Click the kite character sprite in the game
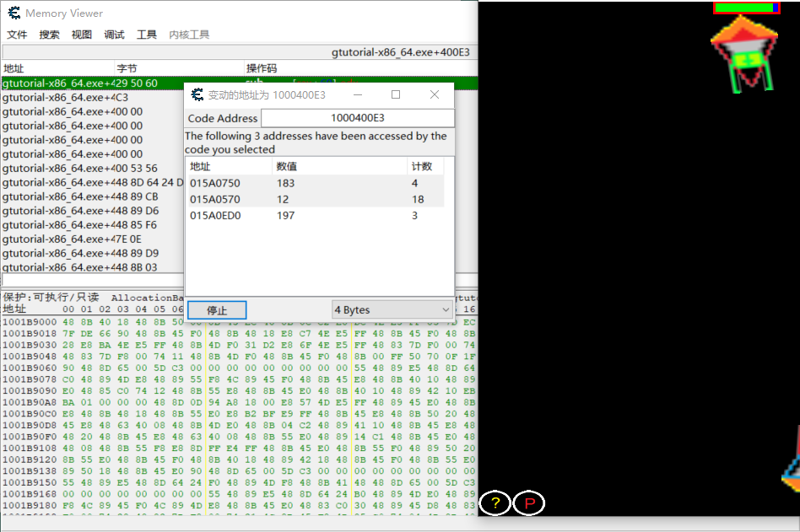This screenshot has height=532, width=800. [x=743, y=55]
